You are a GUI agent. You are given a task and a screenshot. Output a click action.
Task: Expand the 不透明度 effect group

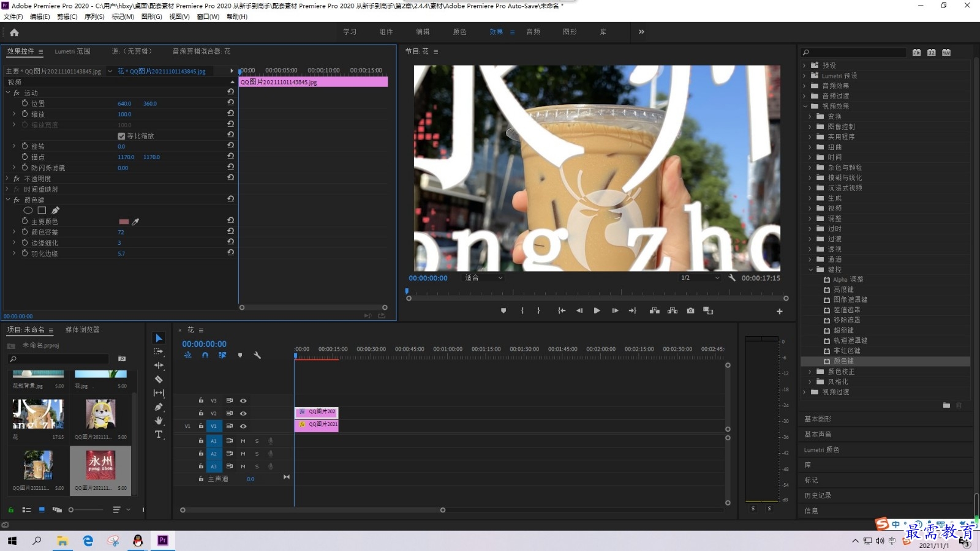coord(8,179)
